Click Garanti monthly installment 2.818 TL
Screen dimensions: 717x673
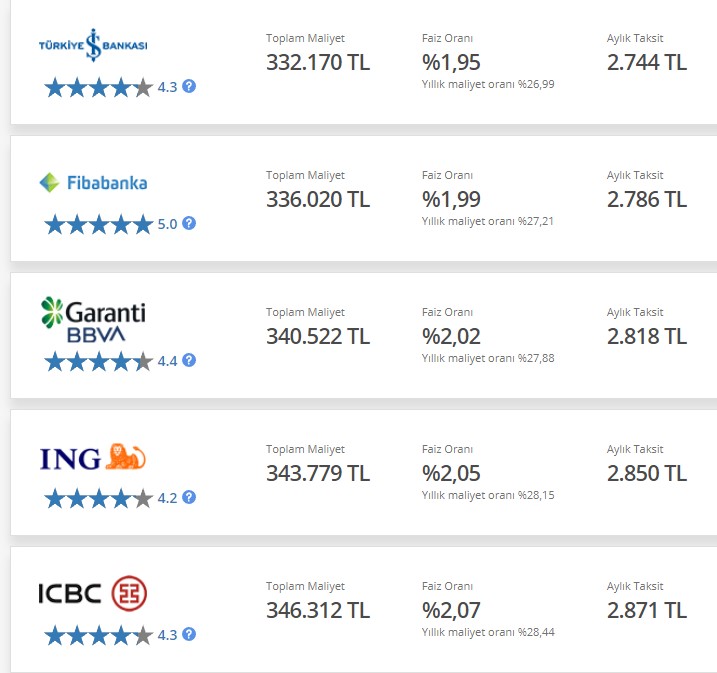click(x=647, y=336)
